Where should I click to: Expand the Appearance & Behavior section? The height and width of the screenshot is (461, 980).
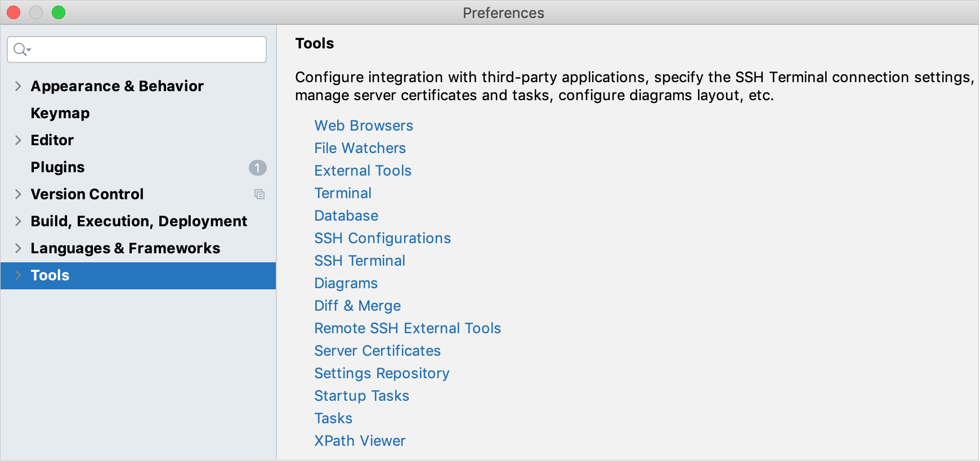tap(18, 86)
